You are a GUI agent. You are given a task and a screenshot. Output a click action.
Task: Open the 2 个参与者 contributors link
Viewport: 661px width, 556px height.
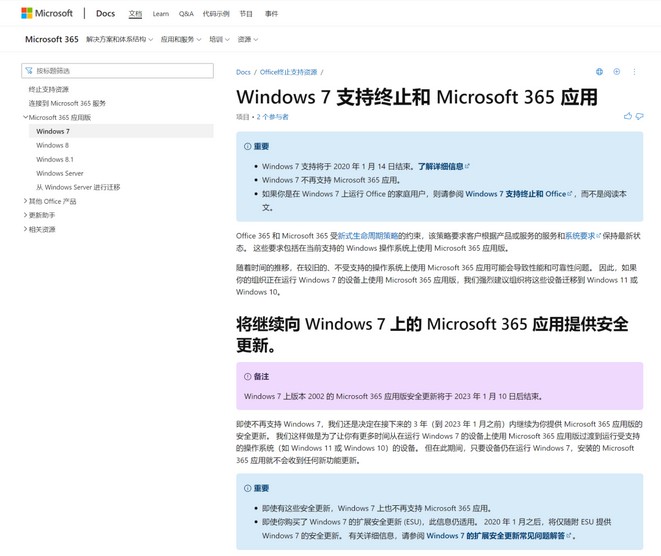(x=272, y=117)
